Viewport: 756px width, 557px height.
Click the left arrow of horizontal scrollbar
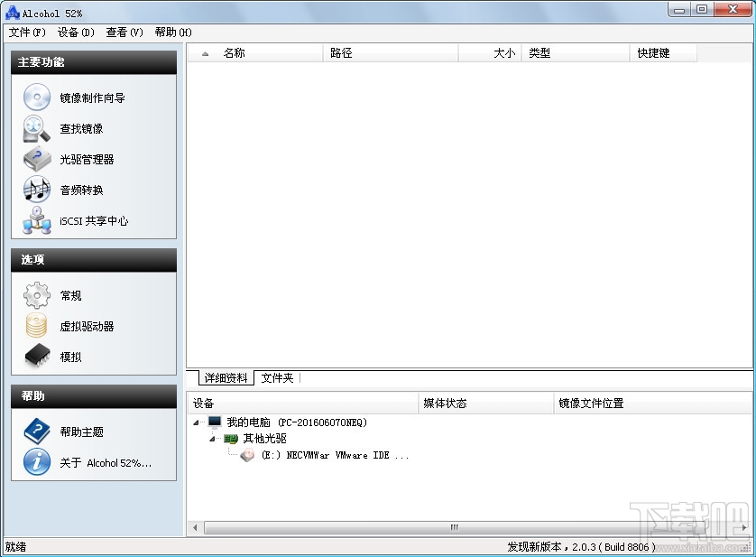[195, 527]
